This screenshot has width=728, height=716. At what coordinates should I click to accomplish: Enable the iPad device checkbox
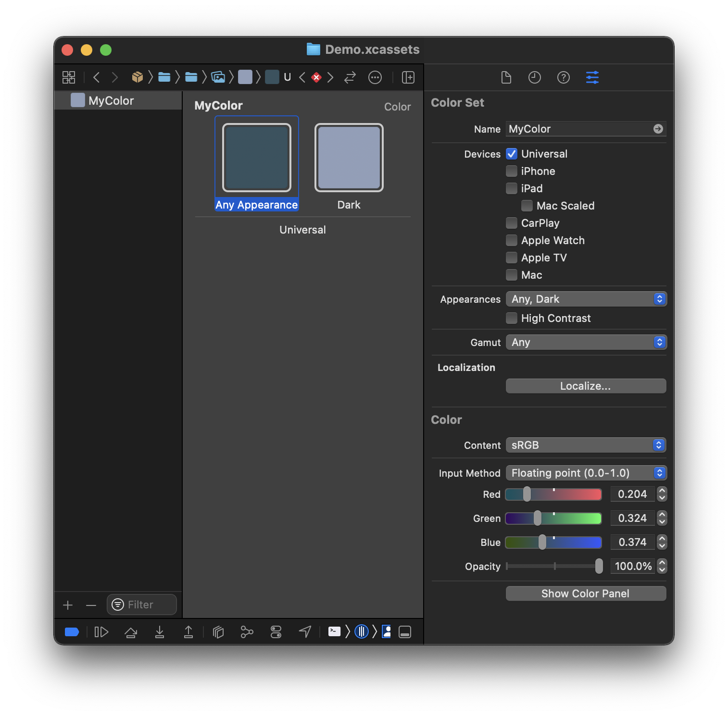point(512,188)
